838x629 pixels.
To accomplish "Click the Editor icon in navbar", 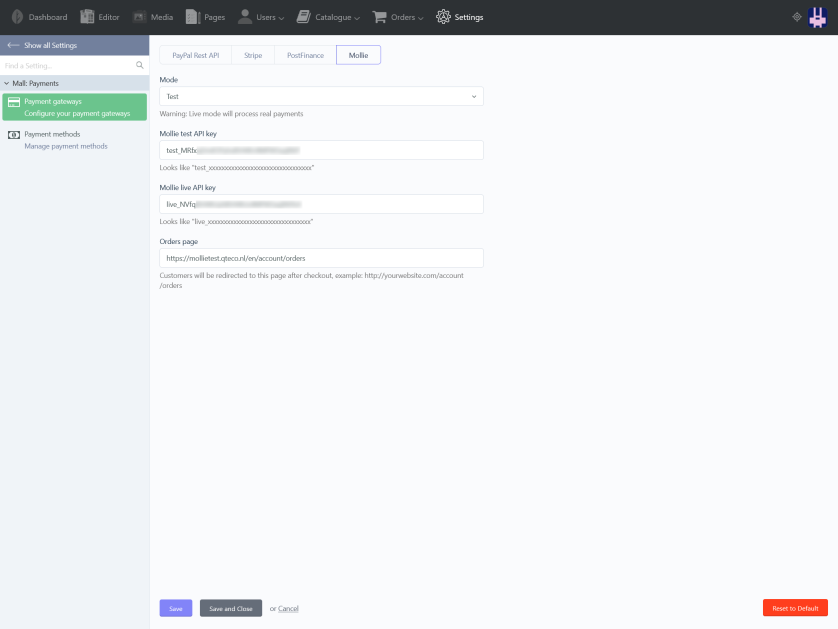I will click(x=87, y=17).
